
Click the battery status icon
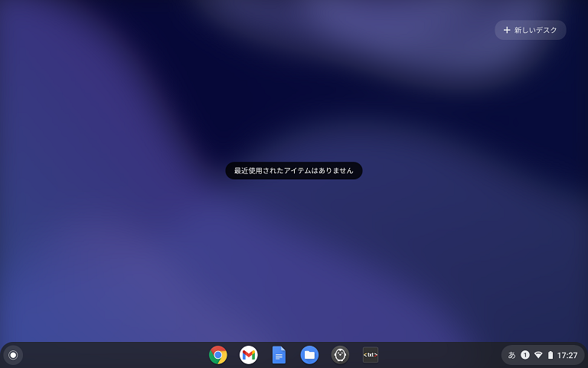(550, 355)
